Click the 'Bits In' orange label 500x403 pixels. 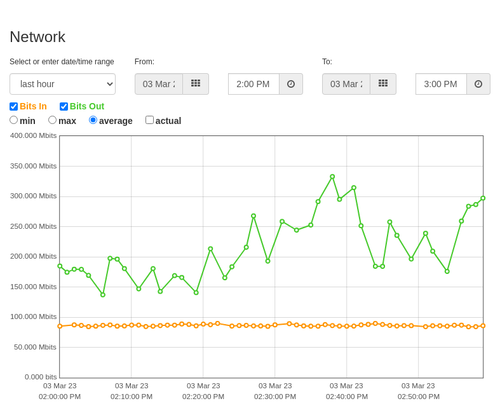pyautogui.click(x=33, y=106)
